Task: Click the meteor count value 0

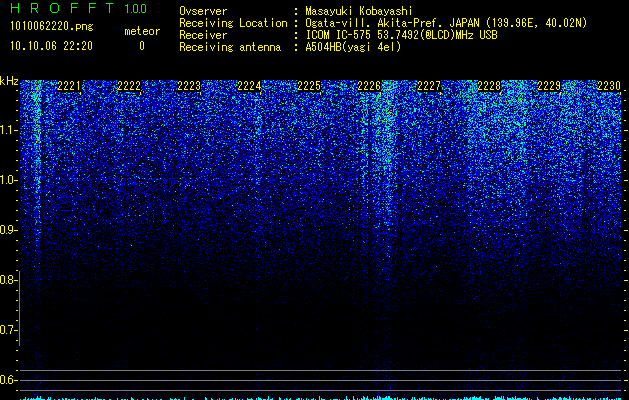Action: [142, 46]
